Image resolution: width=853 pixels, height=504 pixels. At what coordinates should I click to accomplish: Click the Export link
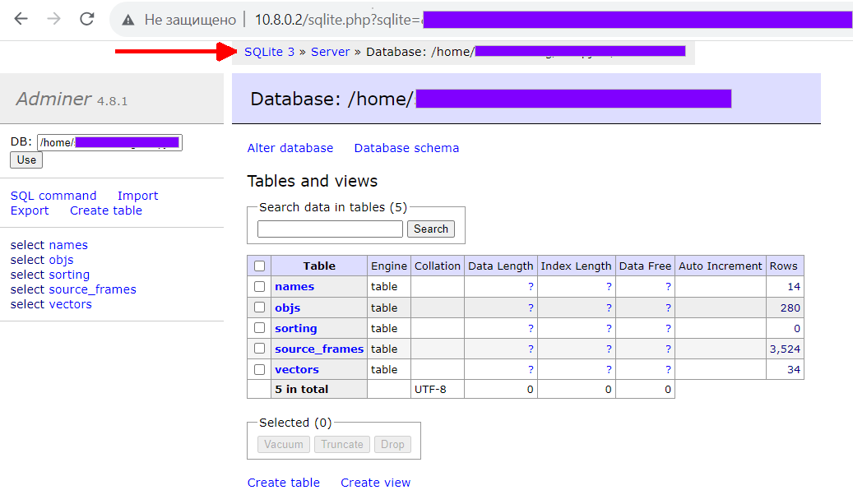click(x=30, y=210)
